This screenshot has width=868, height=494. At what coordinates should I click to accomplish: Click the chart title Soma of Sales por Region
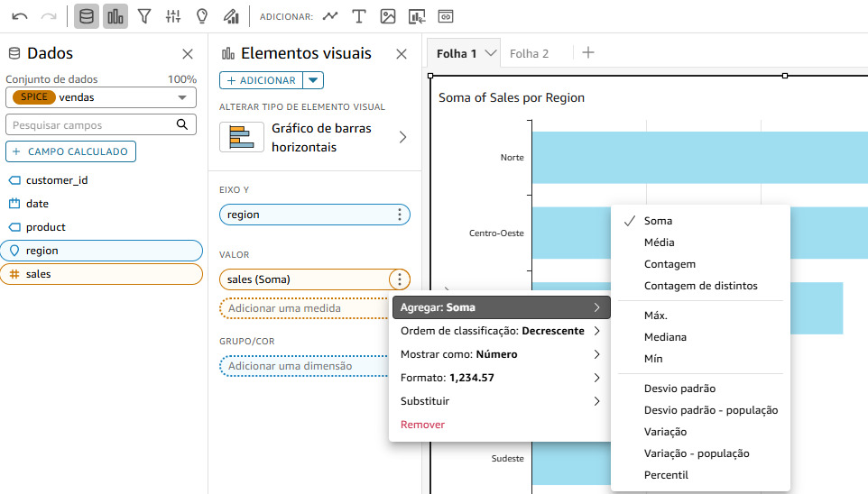tap(512, 97)
